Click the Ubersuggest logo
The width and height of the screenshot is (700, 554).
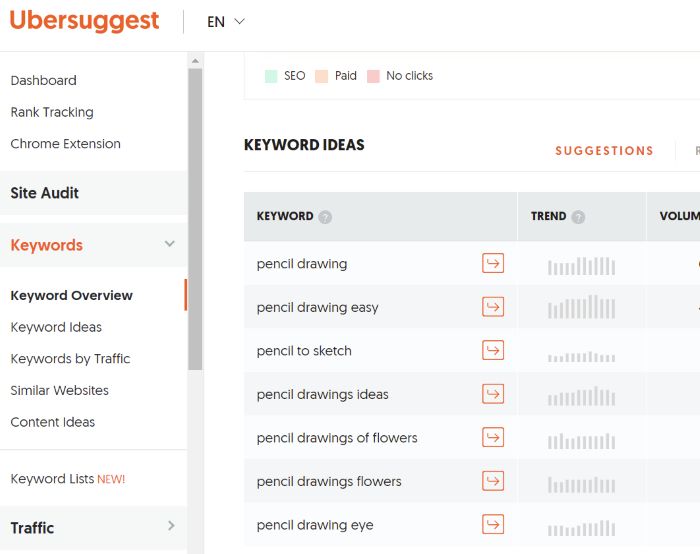[x=84, y=21]
